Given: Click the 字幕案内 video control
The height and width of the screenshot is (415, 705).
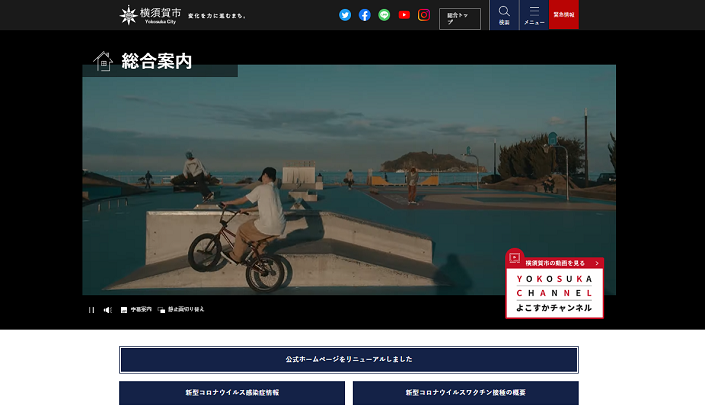Looking at the screenshot, I should (x=136, y=310).
